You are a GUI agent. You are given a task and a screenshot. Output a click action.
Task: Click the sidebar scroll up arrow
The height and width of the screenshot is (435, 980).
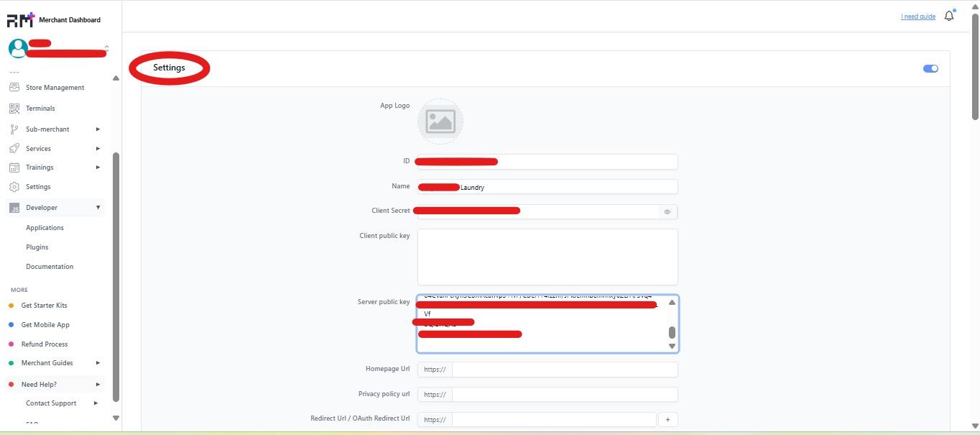[116, 78]
